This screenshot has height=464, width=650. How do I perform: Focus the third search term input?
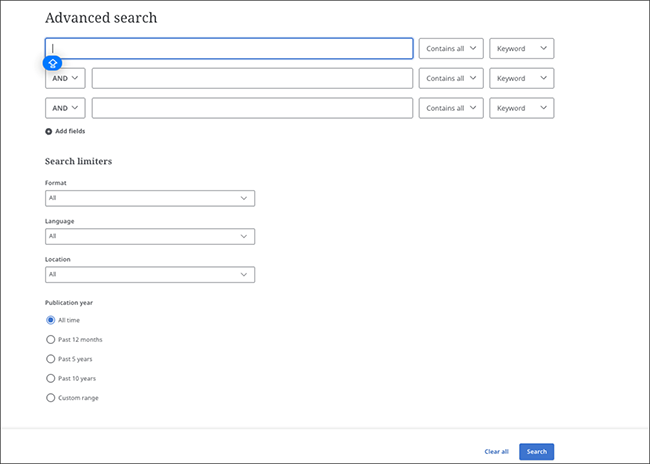(252, 108)
